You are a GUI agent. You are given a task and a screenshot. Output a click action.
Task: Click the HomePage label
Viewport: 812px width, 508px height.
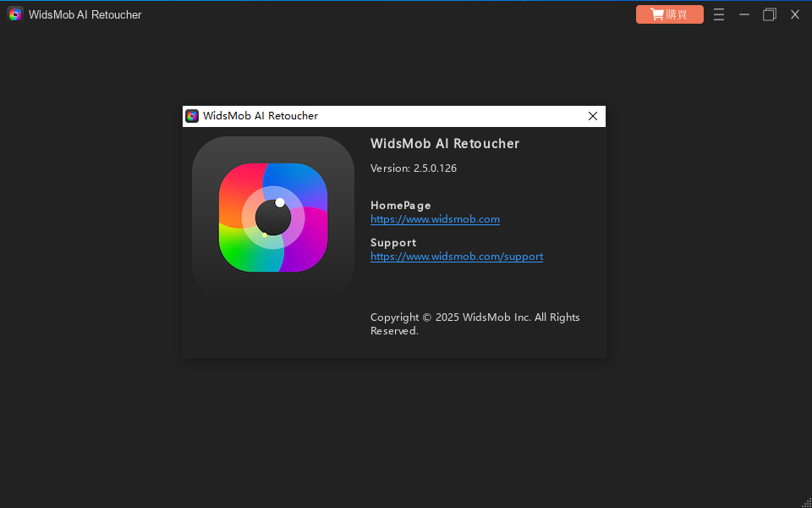(x=401, y=206)
